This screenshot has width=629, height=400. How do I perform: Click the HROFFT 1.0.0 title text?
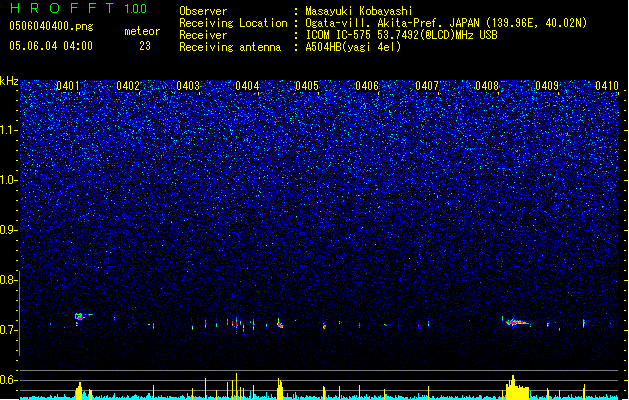pos(78,8)
